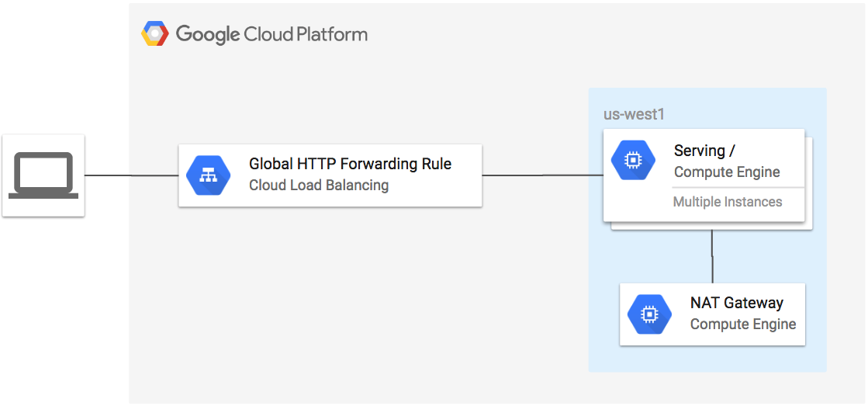Click the NAT Gateway Compute Engine chip icon
The image size is (868, 406).
pyautogui.click(x=649, y=314)
